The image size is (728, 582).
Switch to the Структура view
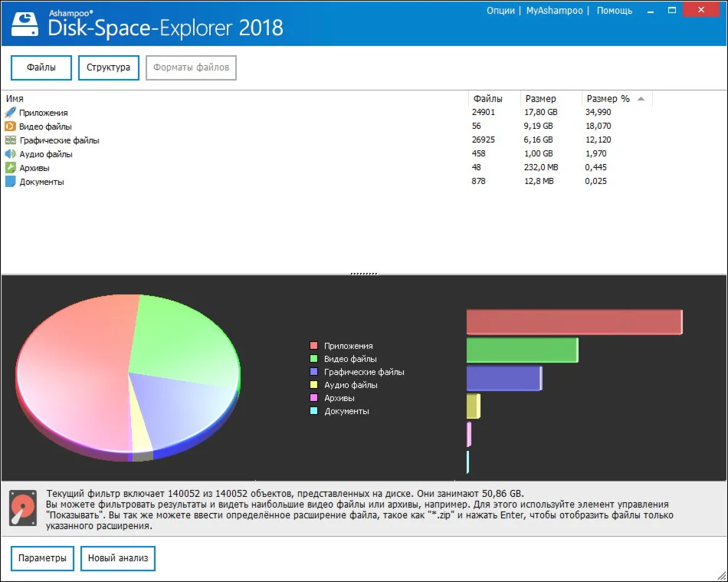pyautogui.click(x=108, y=67)
